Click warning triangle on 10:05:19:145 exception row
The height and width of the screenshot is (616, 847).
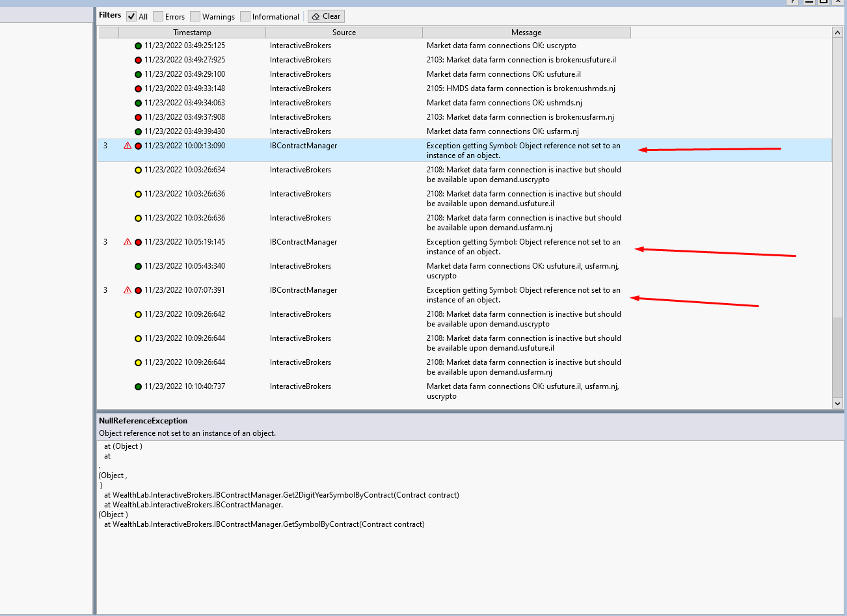click(x=128, y=243)
